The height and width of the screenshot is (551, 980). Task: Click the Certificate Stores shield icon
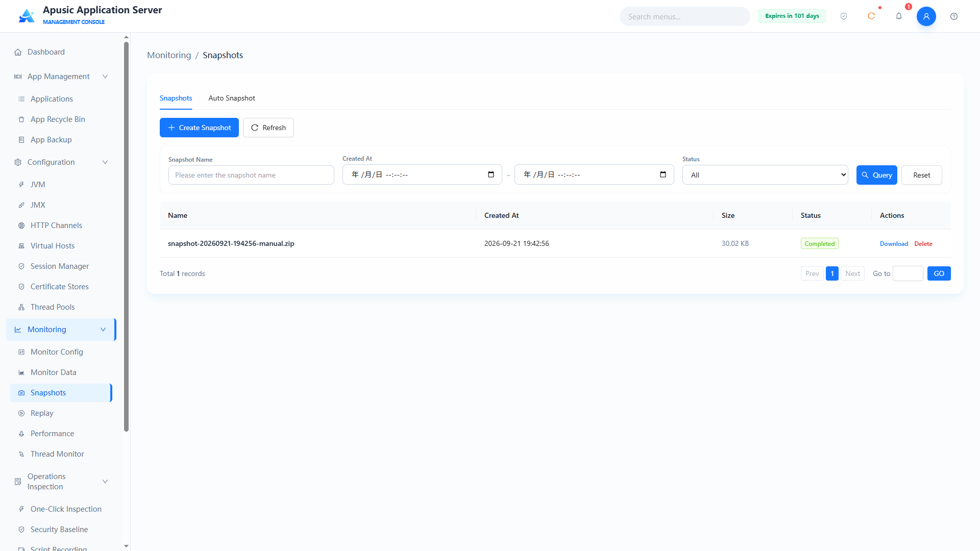21,287
